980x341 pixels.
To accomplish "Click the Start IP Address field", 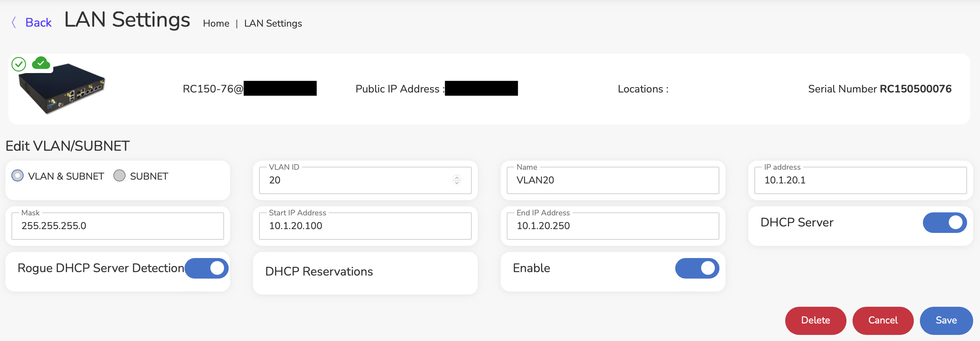I will click(365, 226).
